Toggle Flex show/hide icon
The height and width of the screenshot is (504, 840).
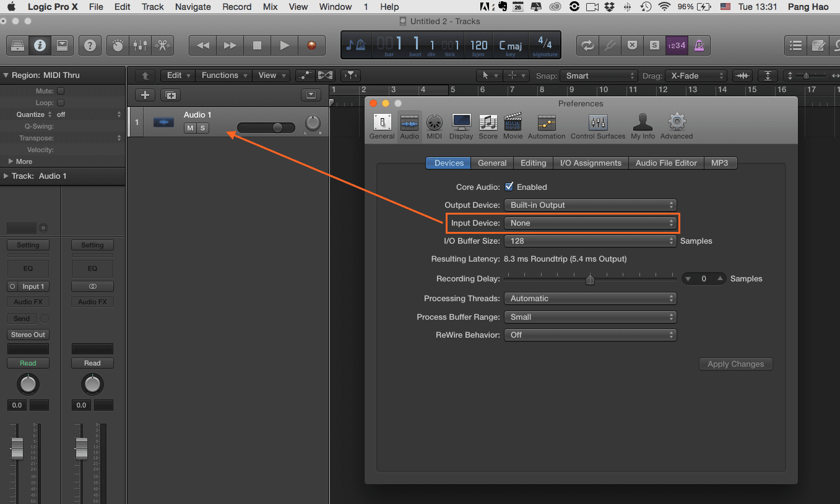(325, 75)
